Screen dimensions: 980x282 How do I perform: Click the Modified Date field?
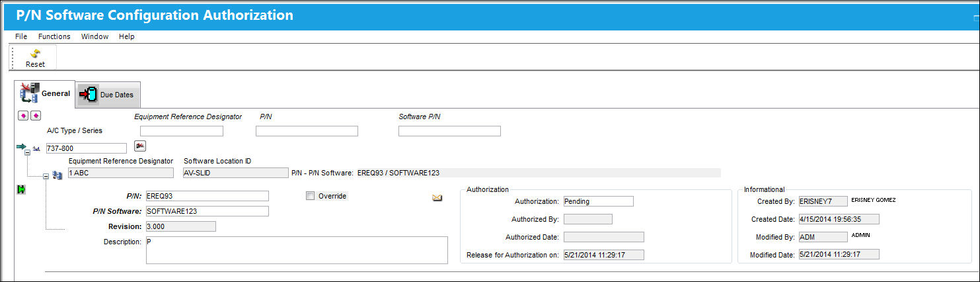(x=839, y=254)
